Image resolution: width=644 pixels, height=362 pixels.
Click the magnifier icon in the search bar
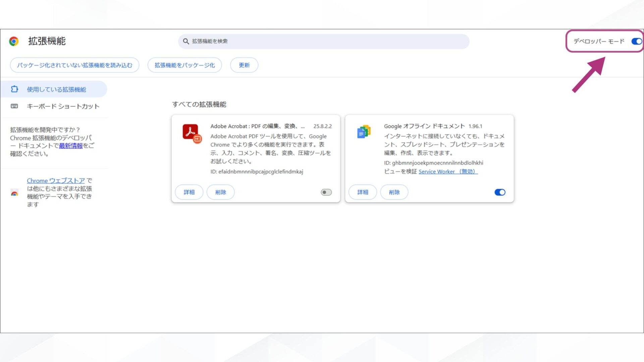pos(186,41)
